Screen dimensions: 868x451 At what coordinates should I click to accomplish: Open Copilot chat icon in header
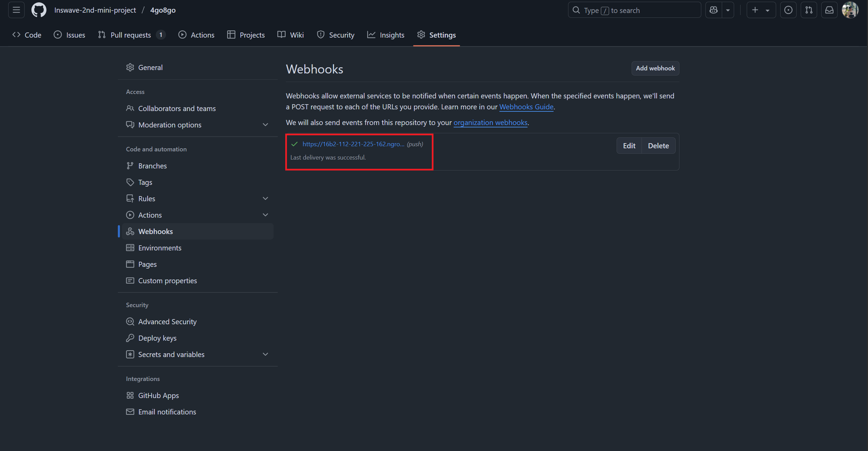tap(714, 10)
